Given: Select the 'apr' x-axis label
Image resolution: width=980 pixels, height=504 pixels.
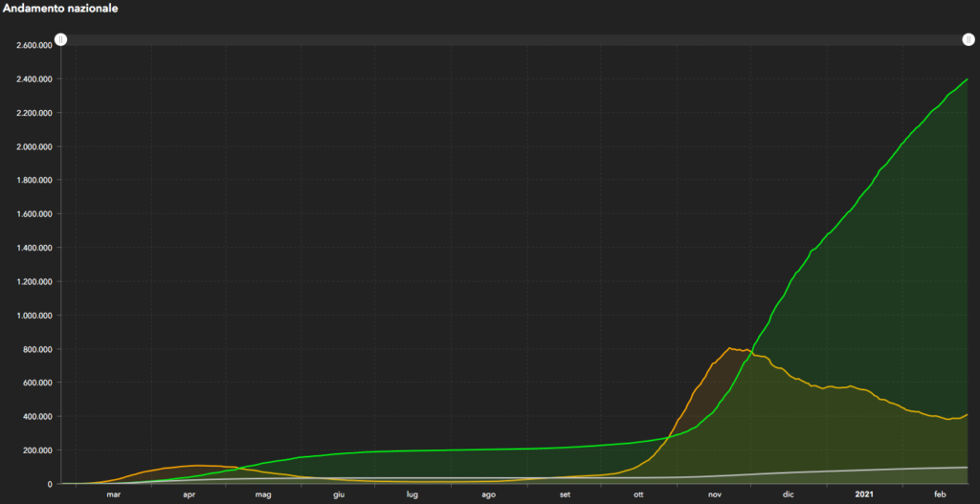Looking at the screenshot, I should (x=189, y=494).
